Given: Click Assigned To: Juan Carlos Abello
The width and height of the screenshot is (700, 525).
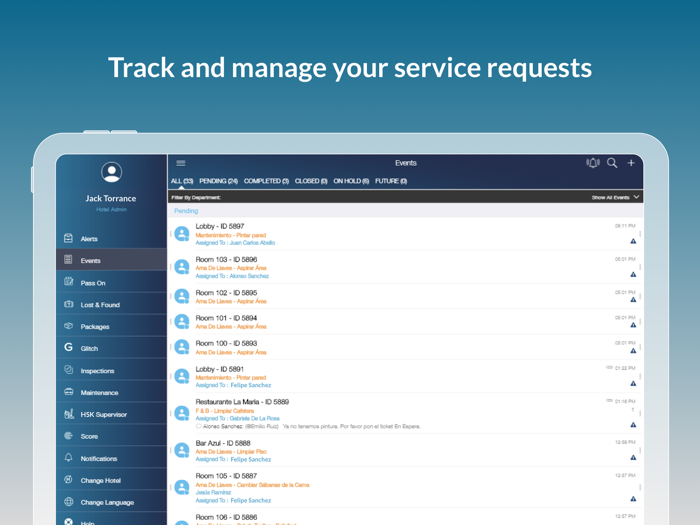Looking at the screenshot, I should click(x=235, y=243).
